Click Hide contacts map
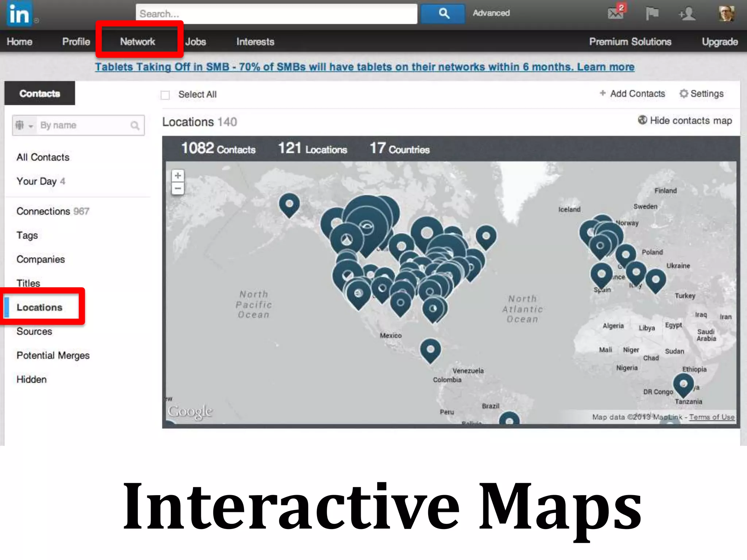Viewport: 747px width, 560px height. point(691,121)
